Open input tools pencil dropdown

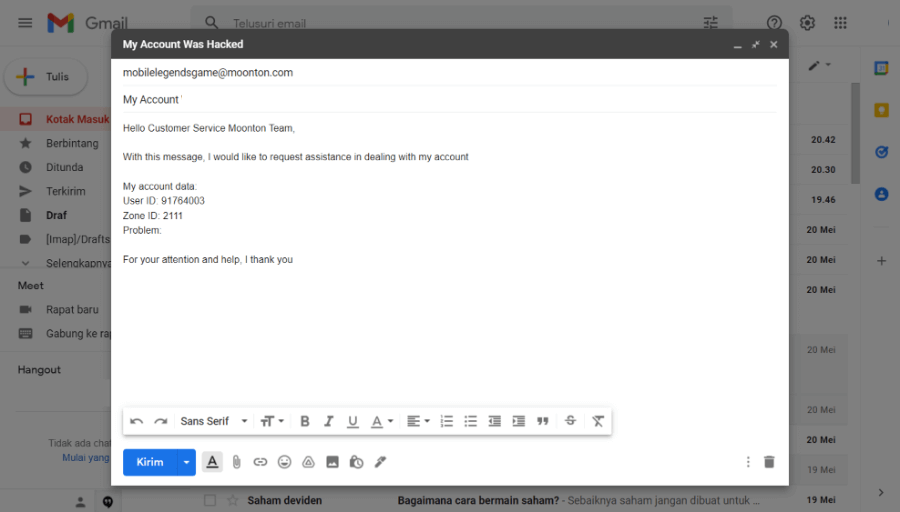point(820,65)
